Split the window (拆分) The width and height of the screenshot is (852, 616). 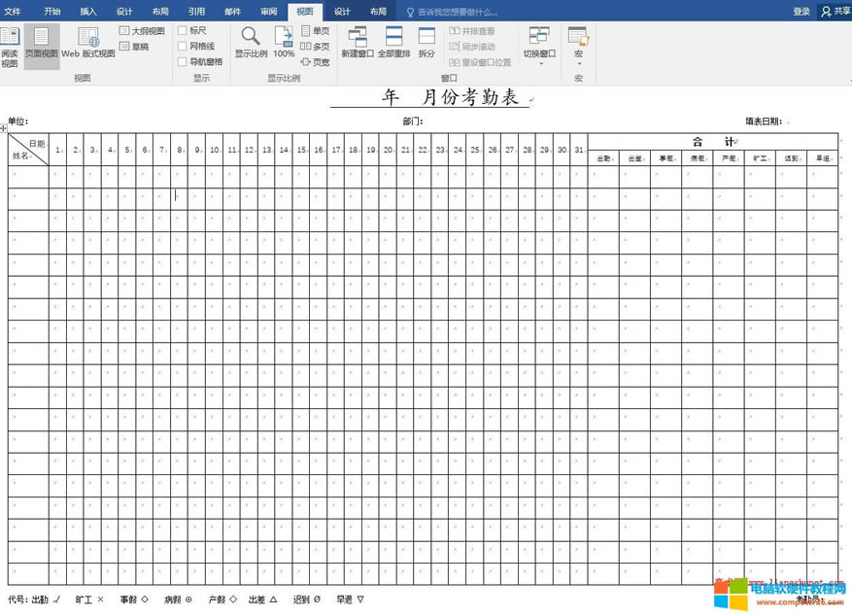pyautogui.click(x=426, y=46)
